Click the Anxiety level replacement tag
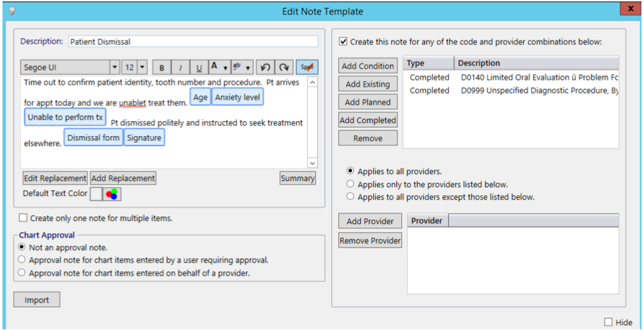Viewport: 644px width, 330px height. pyautogui.click(x=237, y=97)
